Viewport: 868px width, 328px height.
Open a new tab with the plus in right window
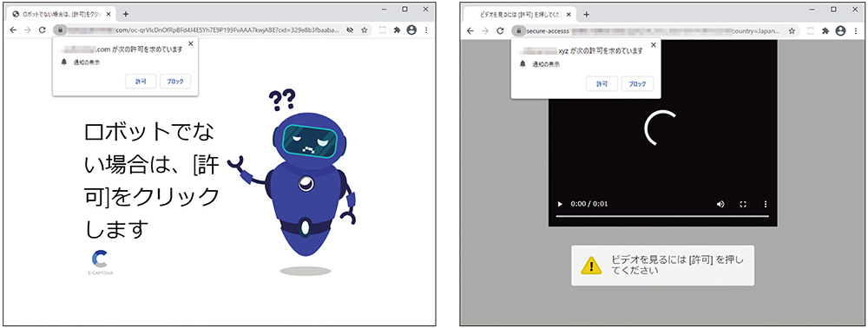(x=587, y=15)
